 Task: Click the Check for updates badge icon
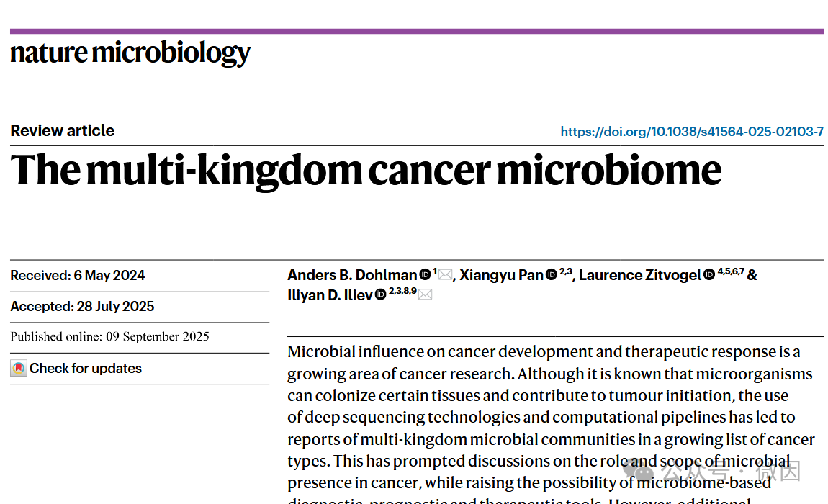pyautogui.click(x=19, y=369)
